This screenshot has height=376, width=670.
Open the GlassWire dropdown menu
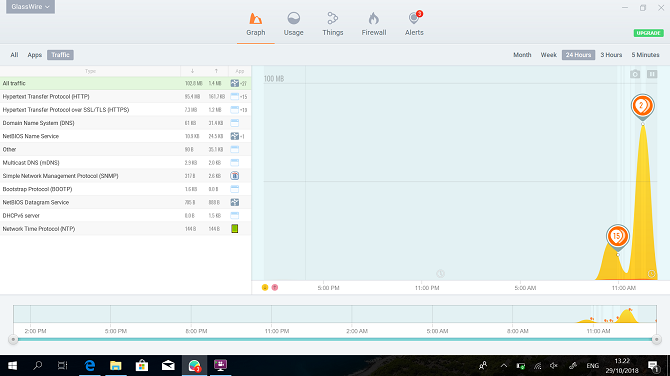(x=30, y=7)
